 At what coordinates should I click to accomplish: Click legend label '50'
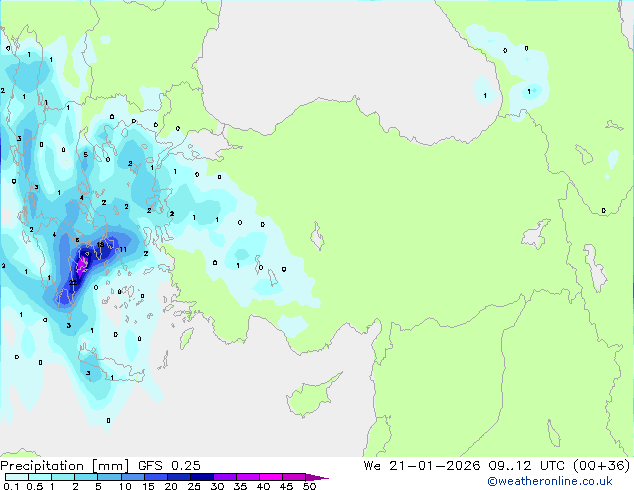[309, 486]
